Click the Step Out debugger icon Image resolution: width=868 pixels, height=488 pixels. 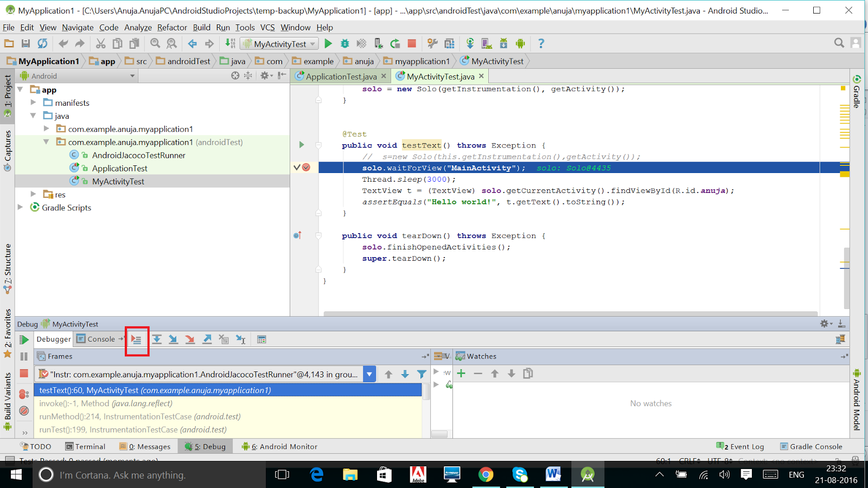(207, 339)
